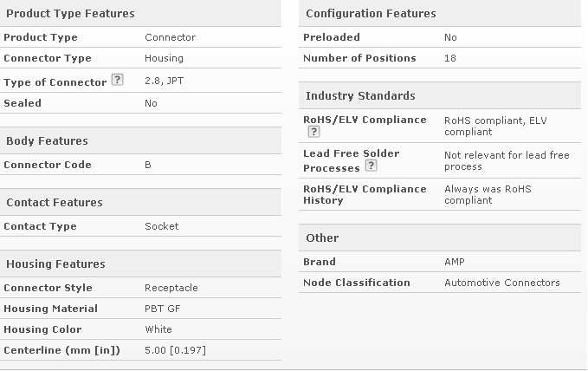Click the Automotive Connectors classification
Image resolution: width=588 pixels, height=371 pixels.
(501, 283)
